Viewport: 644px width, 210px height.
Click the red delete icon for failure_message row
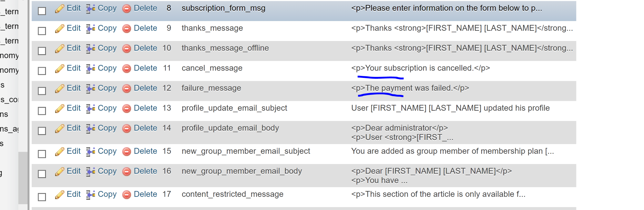click(126, 88)
